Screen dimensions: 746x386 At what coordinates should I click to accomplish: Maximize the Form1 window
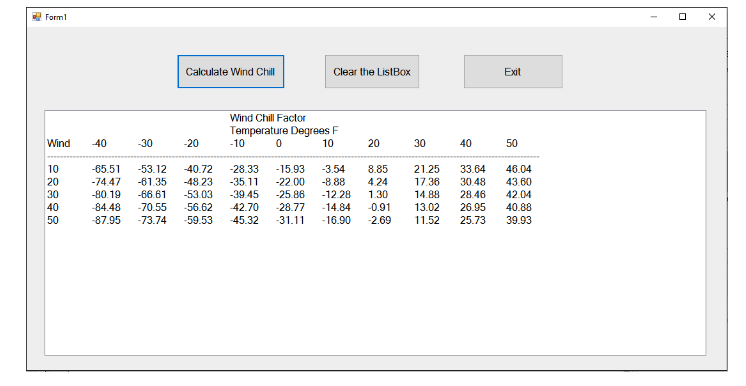click(682, 17)
